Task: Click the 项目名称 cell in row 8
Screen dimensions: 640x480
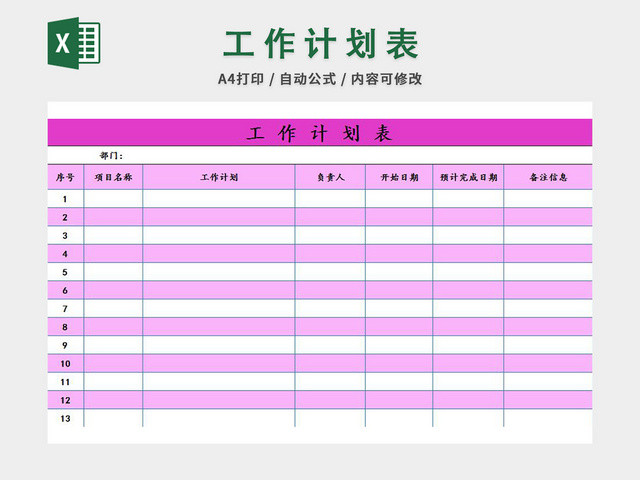Action: [x=113, y=327]
